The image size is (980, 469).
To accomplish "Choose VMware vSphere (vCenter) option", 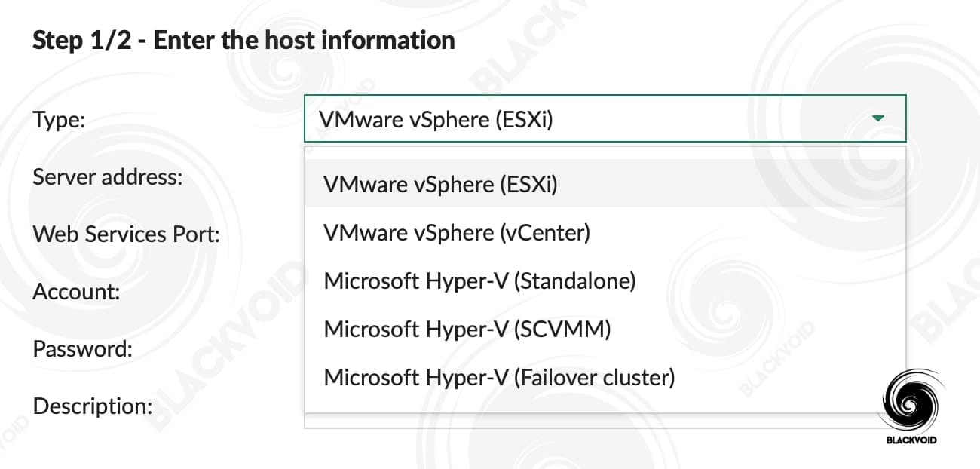I will coord(457,232).
